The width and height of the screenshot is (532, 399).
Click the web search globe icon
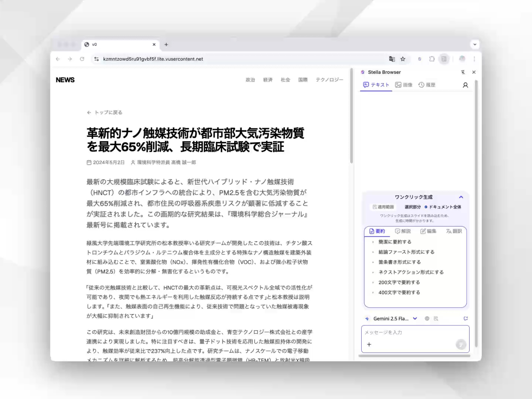(427, 318)
